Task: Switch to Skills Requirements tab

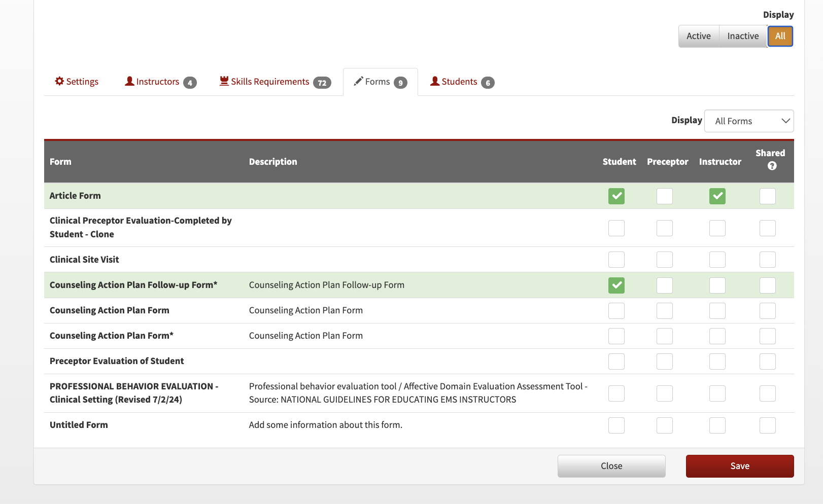Action: 275,82
